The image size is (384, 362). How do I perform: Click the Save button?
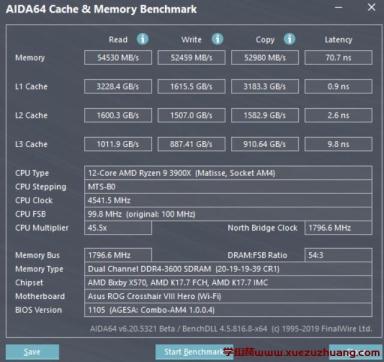(32, 352)
